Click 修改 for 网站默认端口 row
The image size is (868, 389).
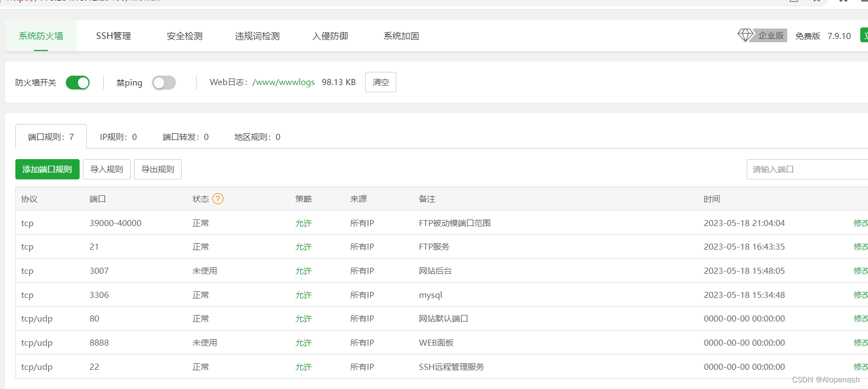click(x=860, y=319)
